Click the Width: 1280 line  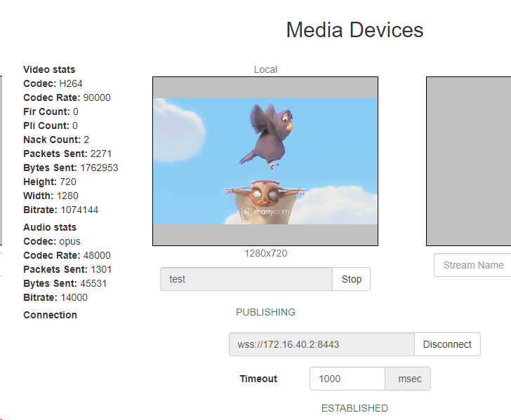pos(51,196)
